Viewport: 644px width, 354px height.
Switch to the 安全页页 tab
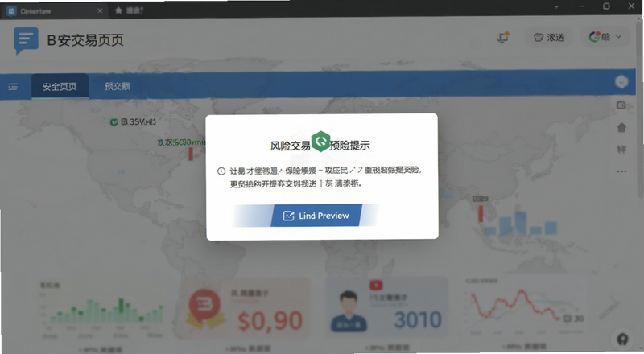point(60,86)
